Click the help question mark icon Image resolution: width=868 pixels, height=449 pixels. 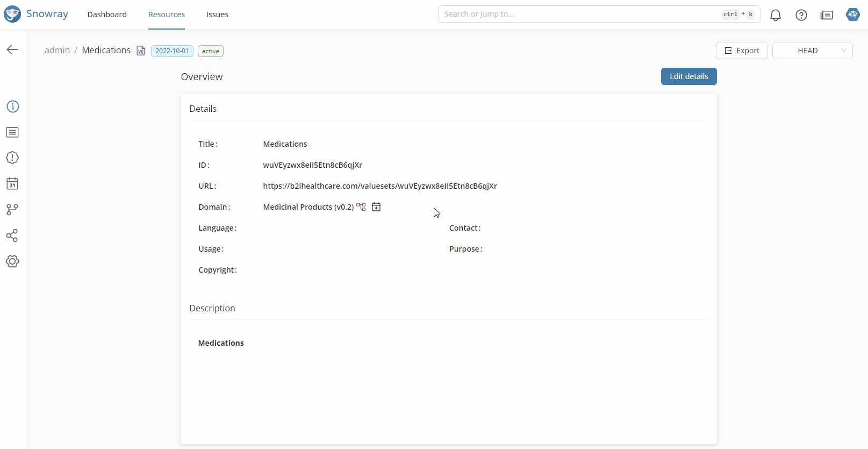click(x=801, y=15)
